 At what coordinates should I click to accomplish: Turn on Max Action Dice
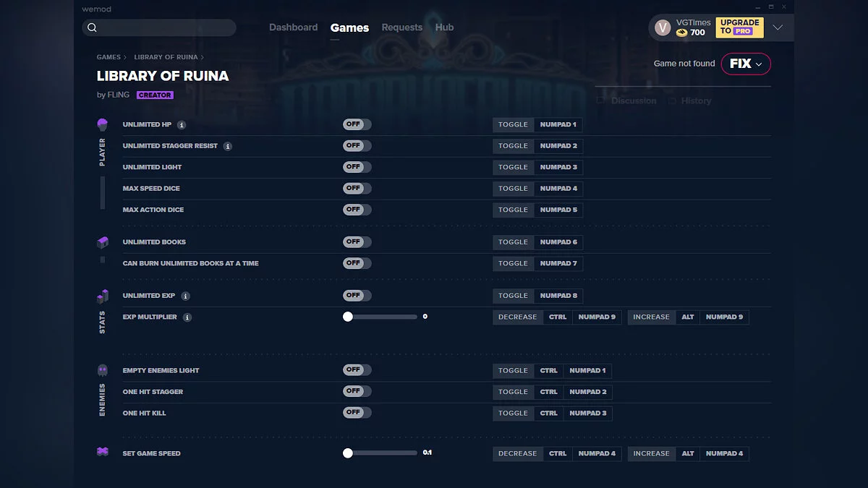point(357,210)
